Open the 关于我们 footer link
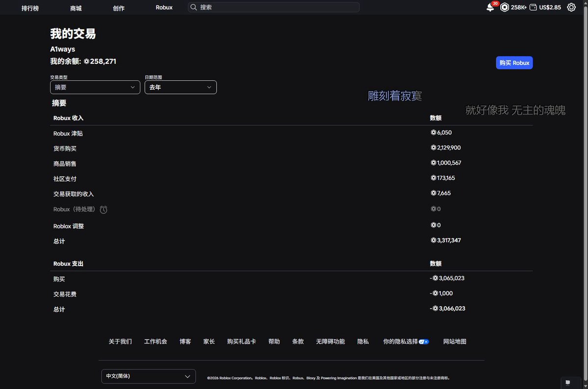The height and width of the screenshot is (389, 588). 120,341
